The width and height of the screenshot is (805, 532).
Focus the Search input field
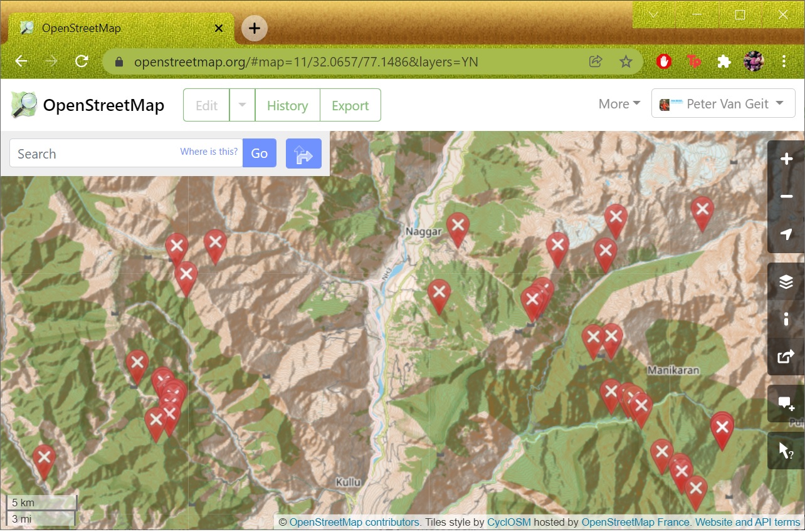click(126, 154)
